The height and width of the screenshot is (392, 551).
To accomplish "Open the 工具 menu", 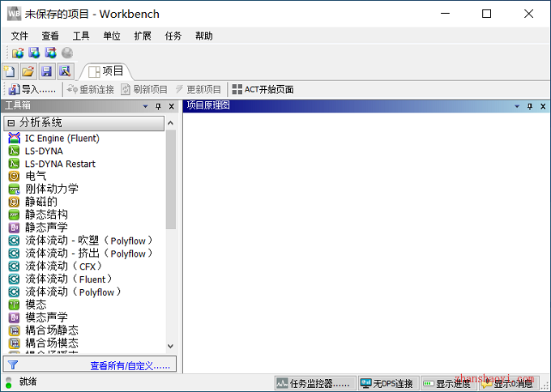I will [x=81, y=36].
